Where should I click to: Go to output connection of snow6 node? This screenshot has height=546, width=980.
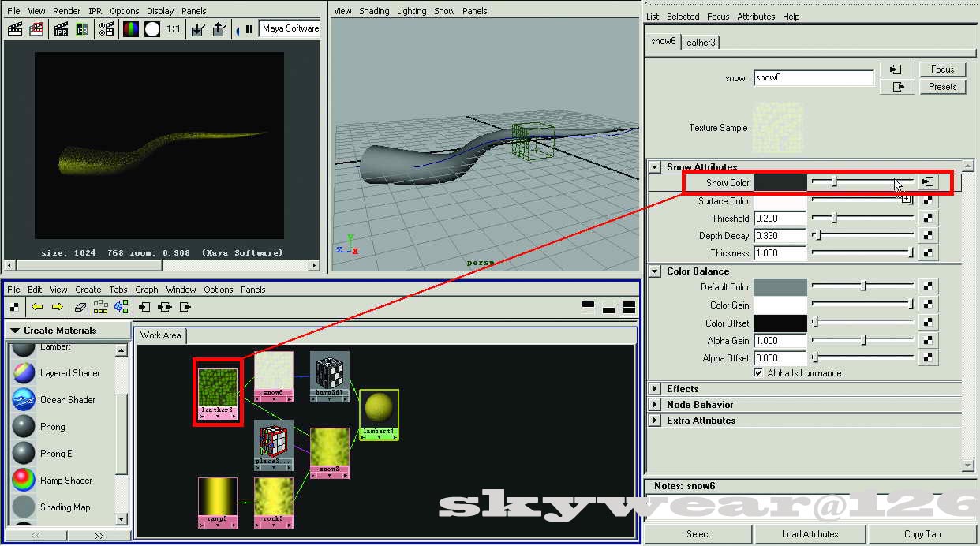point(896,87)
